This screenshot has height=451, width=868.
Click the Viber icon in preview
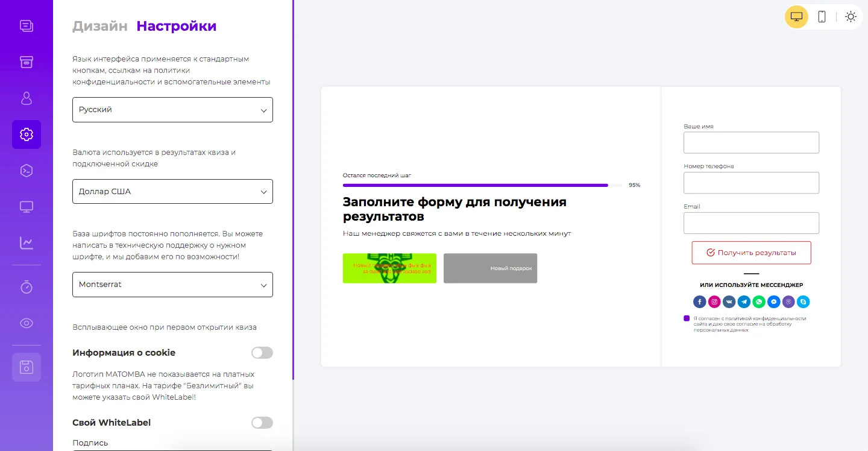788,302
